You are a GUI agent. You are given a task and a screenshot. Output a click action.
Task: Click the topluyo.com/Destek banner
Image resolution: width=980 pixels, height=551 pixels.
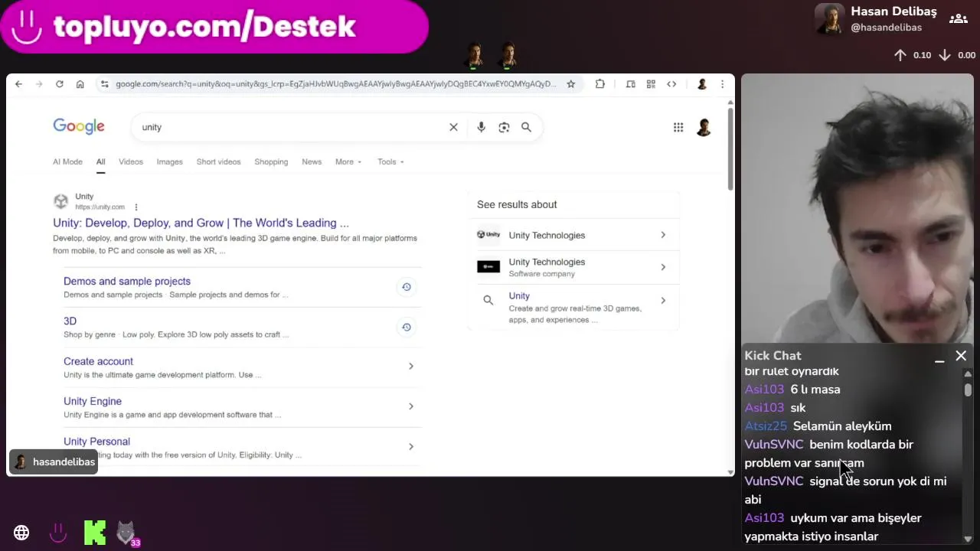214,27
